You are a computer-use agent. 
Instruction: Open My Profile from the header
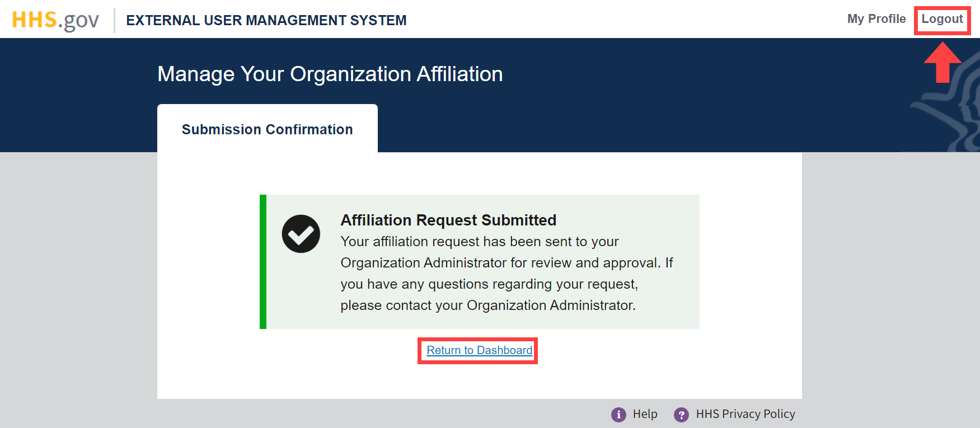[876, 18]
